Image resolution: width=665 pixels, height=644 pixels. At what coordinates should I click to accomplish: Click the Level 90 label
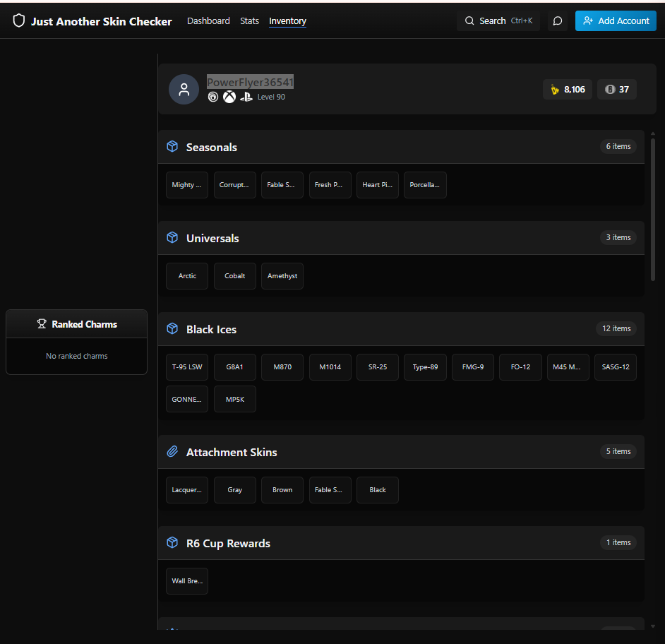[271, 97]
